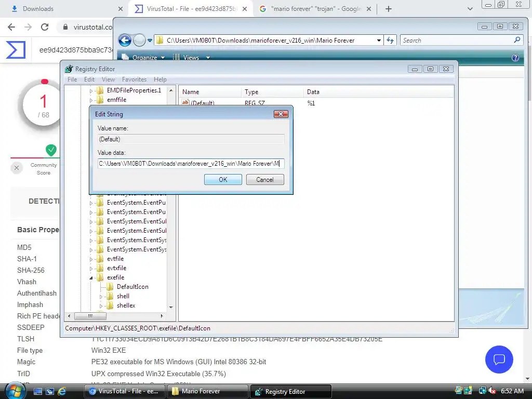Click the greyed Value name field
Image resolution: width=532 pixels, height=399 pixels.
click(x=191, y=139)
